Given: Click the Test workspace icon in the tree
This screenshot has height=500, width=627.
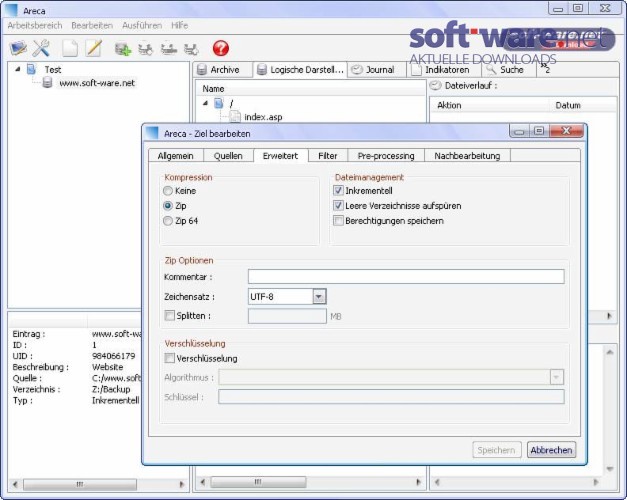Looking at the screenshot, I should tap(31, 69).
